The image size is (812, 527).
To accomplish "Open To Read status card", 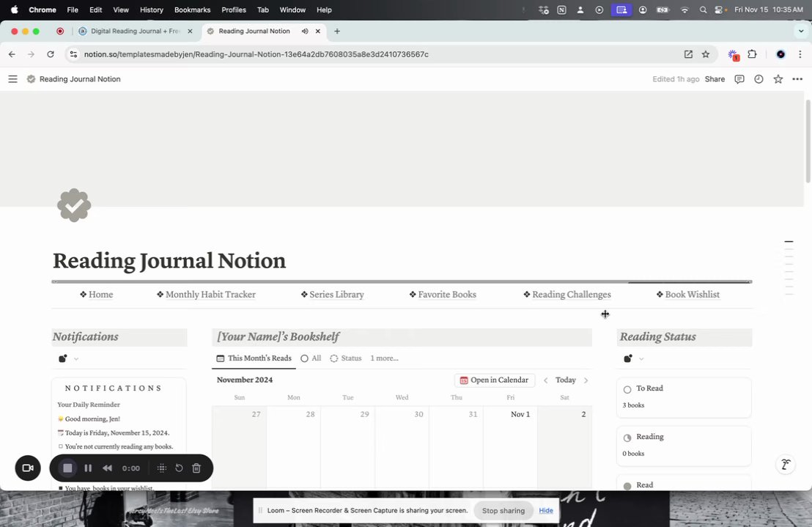I will point(684,397).
